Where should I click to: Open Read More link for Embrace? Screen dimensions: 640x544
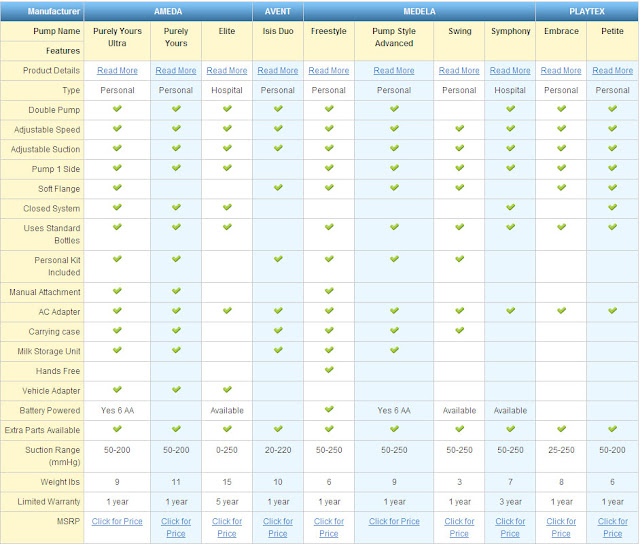pyautogui.click(x=561, y=71)
